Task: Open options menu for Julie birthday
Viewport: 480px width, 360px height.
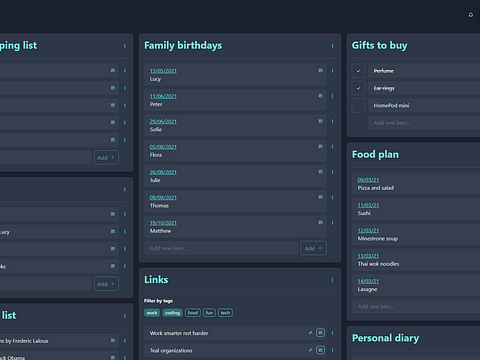Action: click(332, 172)
